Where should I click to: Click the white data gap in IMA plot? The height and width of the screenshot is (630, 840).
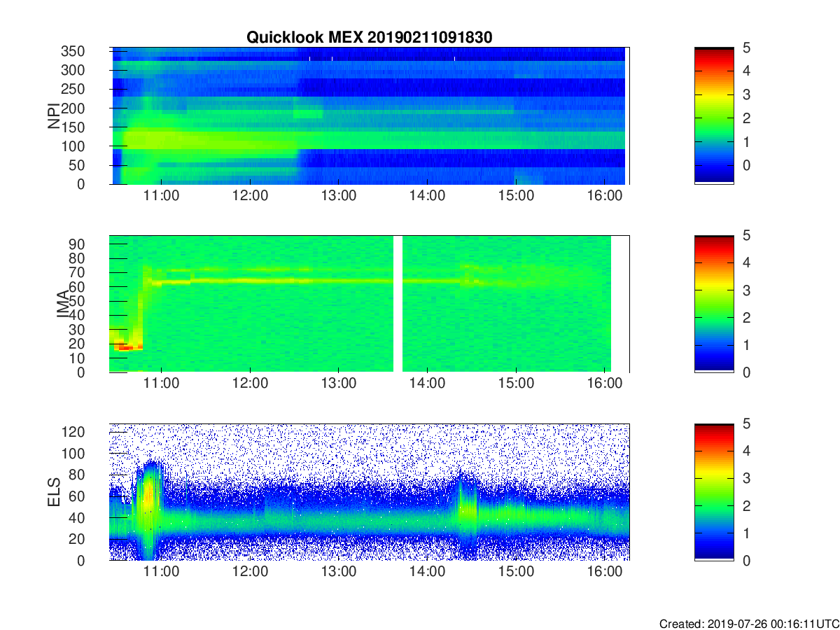[x=398, y=304]
